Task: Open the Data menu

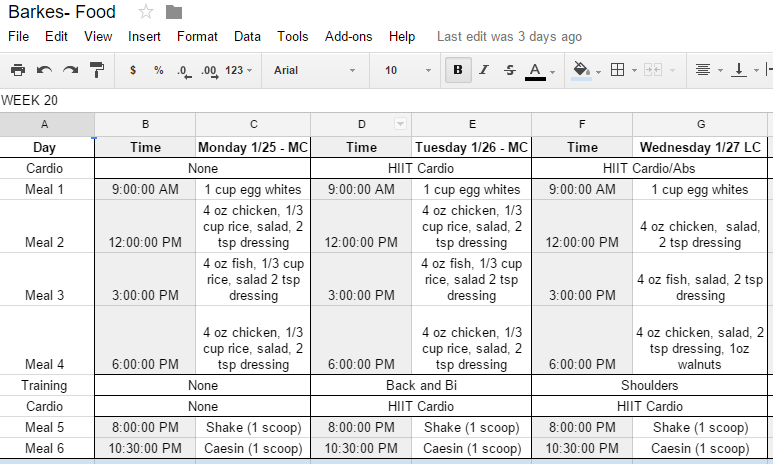Action: (247, 36)
